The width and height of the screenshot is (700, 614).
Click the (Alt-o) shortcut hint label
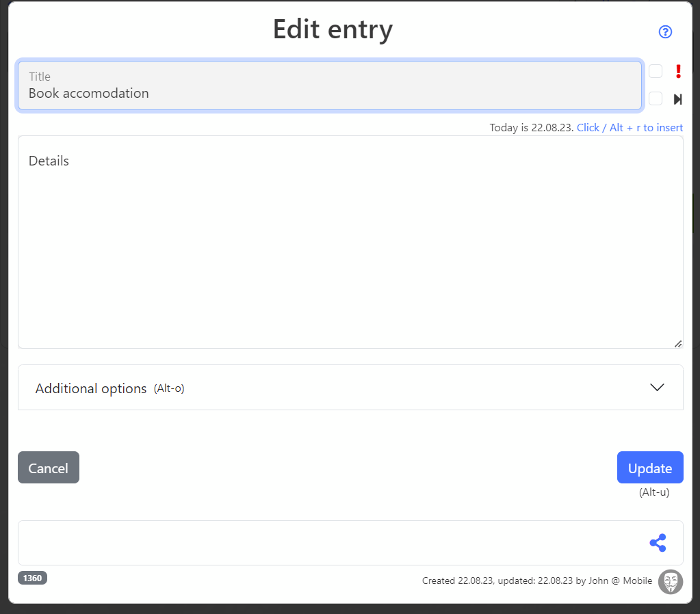point(169,388)
